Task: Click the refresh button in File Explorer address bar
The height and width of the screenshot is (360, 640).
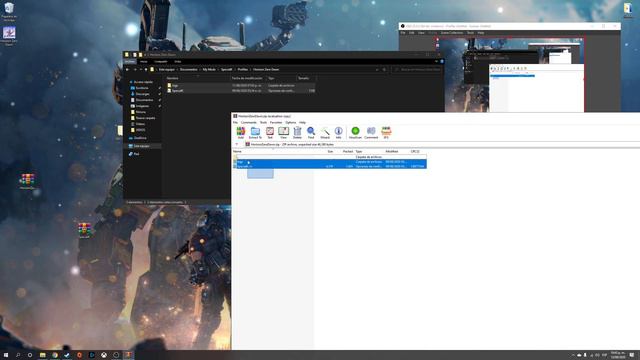Action: click(x=384, y=70)
